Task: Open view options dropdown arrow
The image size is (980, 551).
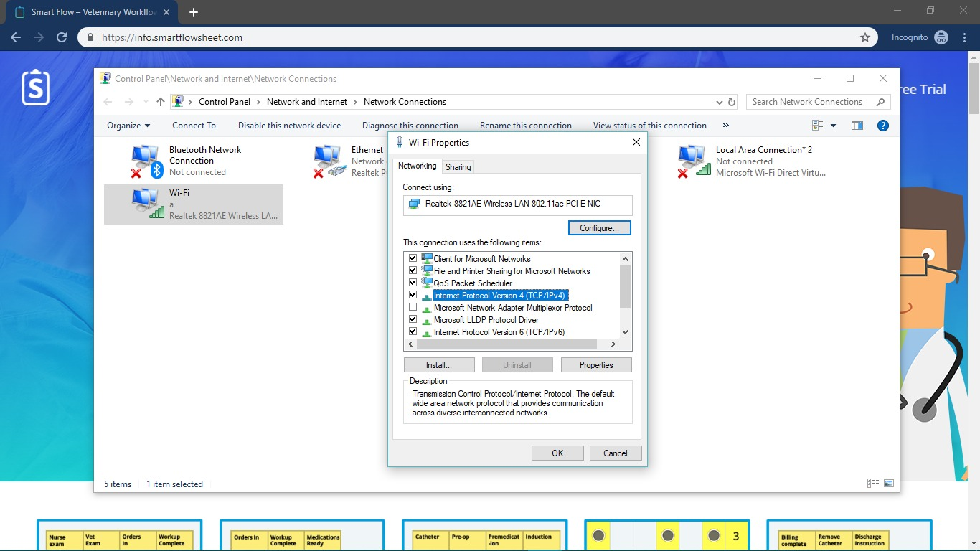Action: (833, 126)
